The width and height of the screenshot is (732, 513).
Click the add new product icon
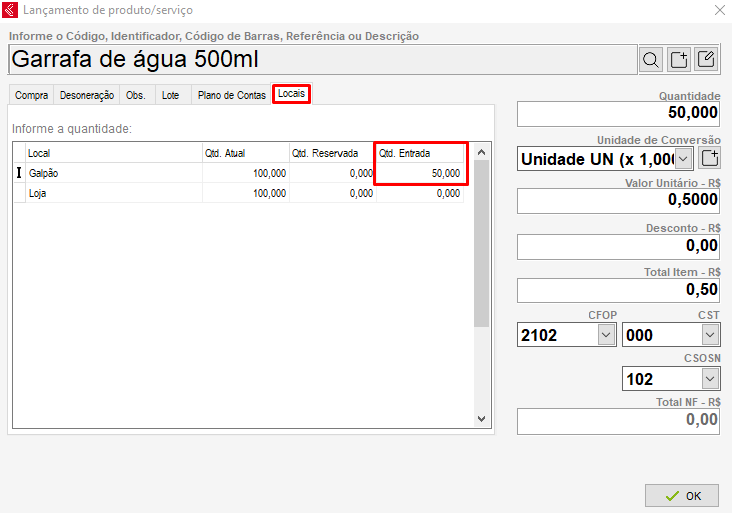tap(679, 60)
